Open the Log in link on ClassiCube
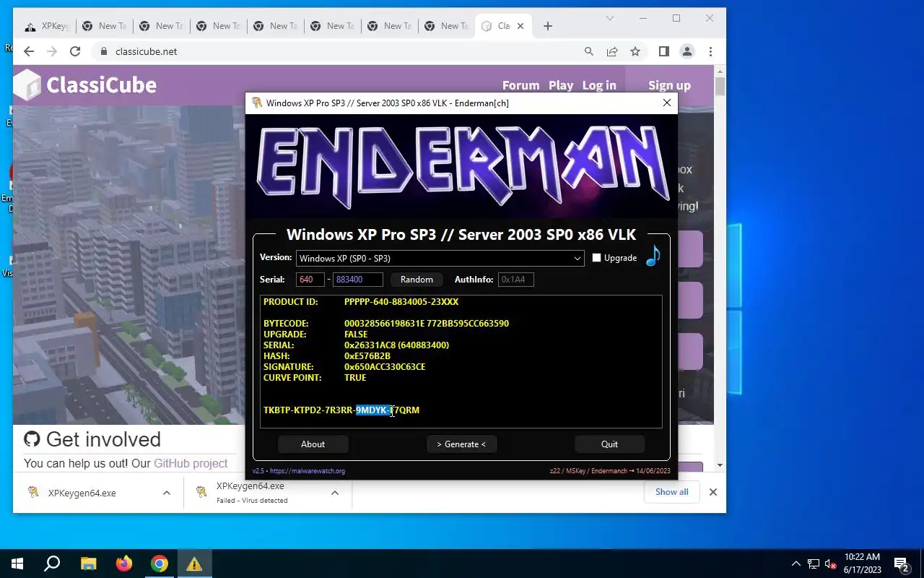Screen dimensions: 924x578 [599, 85]
